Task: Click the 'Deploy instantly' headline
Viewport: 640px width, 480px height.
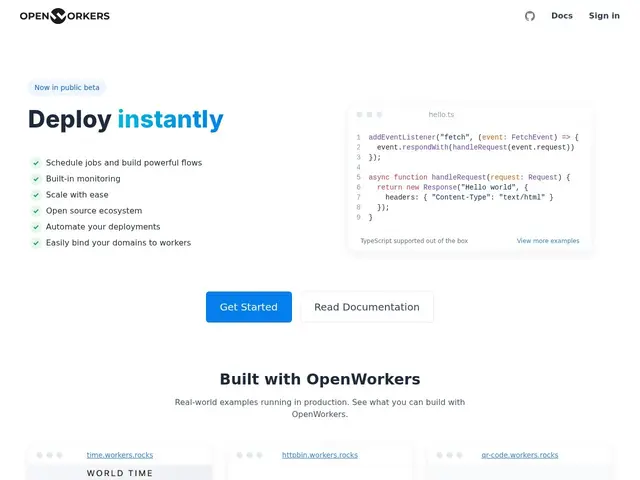Action: coord(126,120)
